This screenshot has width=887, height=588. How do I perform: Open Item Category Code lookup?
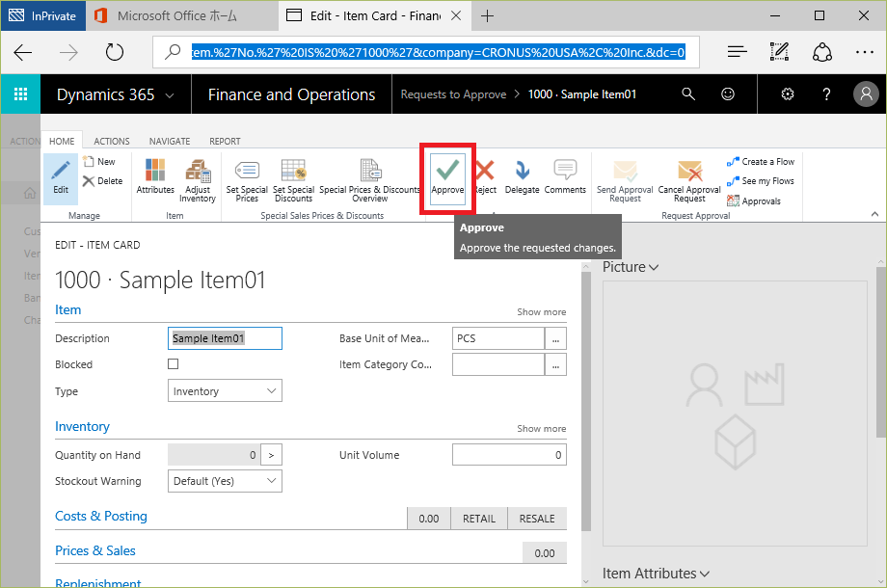coord(555,364)
